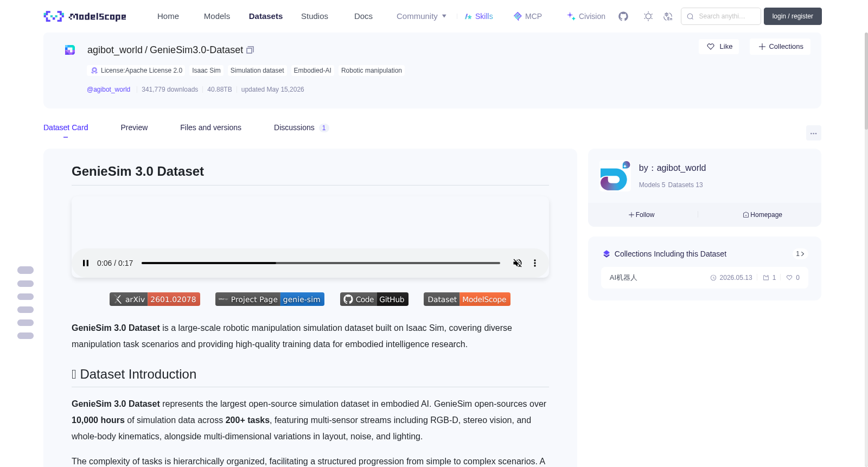Viewport: 868px width, 467px height.
Task: Unmute the video audio
Action: point(518,263)
